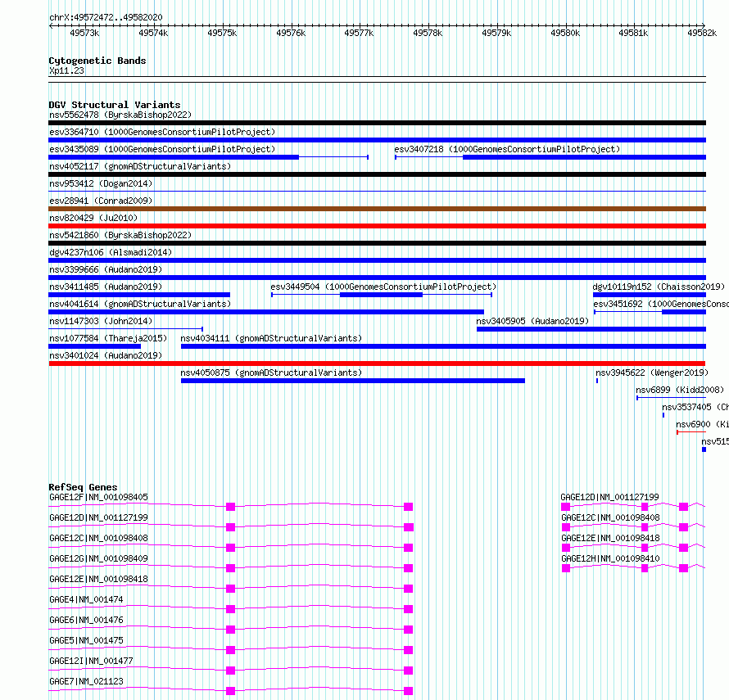Select the nsv3945622 Wenger2019 label
729x700 pixels.
click(652, 373)
